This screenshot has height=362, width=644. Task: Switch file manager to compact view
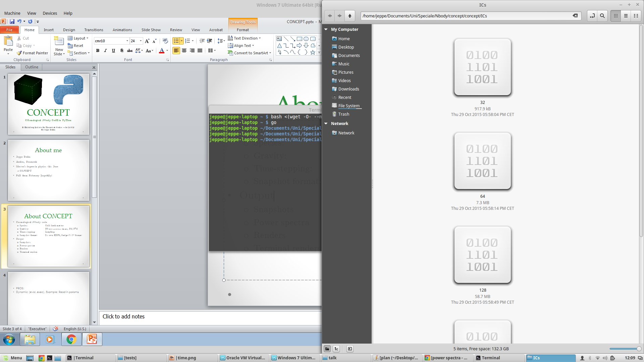(636, 16)
